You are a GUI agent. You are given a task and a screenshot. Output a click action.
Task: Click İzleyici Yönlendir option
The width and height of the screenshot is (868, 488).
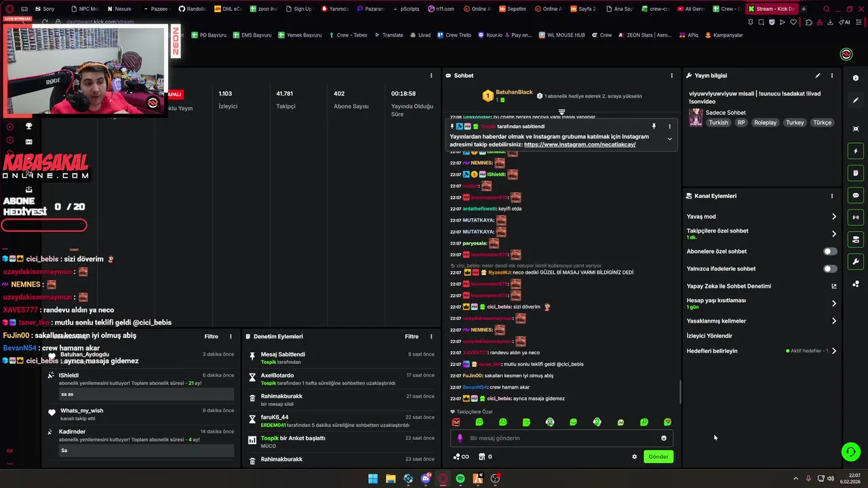coord(709,336)
